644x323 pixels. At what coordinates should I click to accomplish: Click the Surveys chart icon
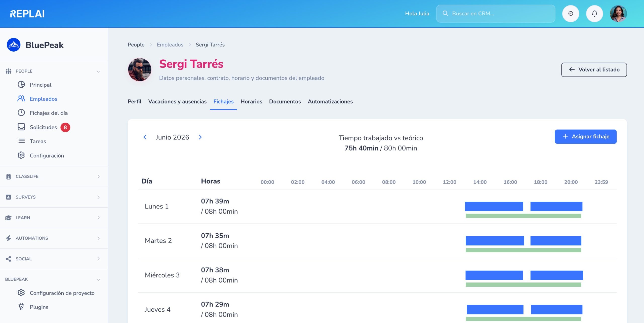point(9,197)
